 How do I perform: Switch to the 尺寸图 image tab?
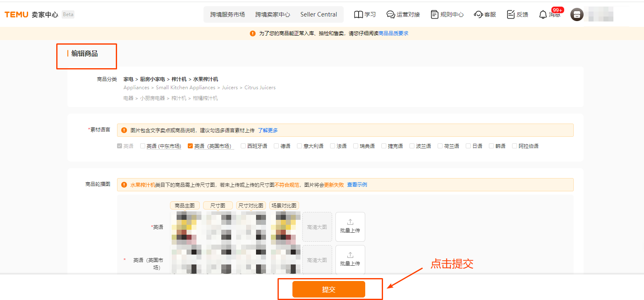(218, 205)
